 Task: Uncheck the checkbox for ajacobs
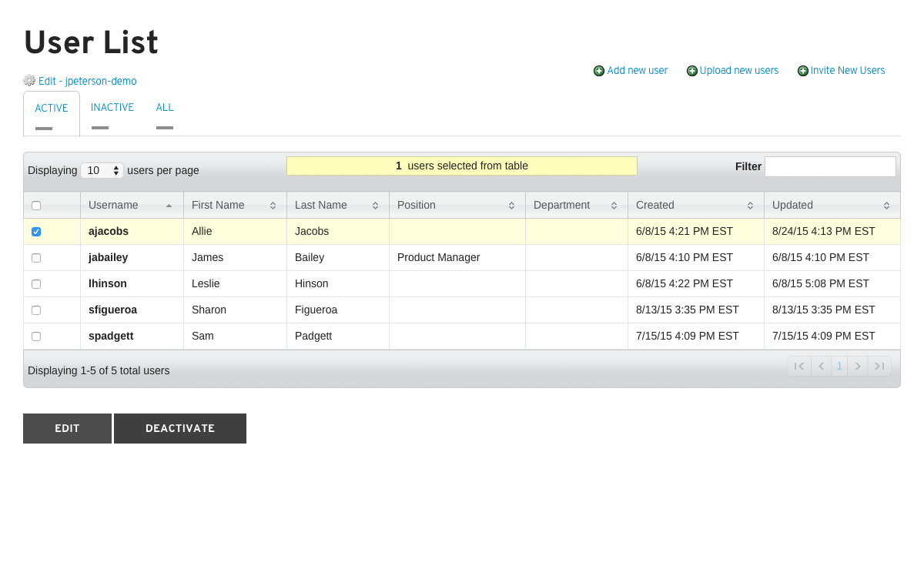36,231
